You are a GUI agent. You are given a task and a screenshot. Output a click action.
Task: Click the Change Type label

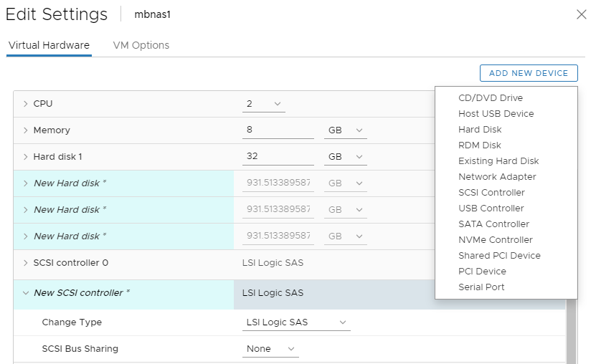[72, 322]
